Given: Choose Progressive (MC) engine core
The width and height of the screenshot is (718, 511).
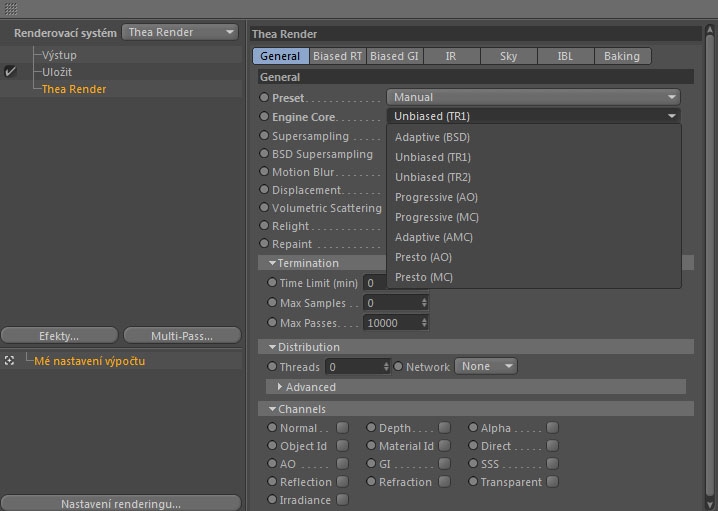Looking at the screenshot, I should (534, 217).
